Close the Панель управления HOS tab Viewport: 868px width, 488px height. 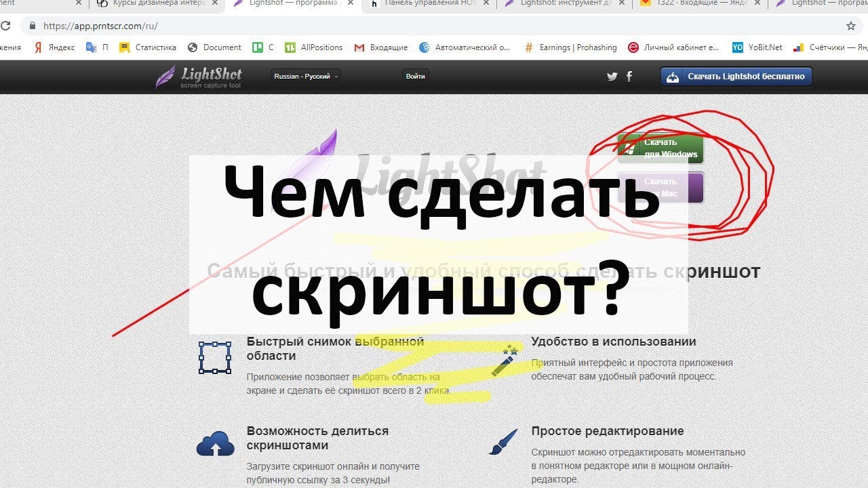point(486,3)
